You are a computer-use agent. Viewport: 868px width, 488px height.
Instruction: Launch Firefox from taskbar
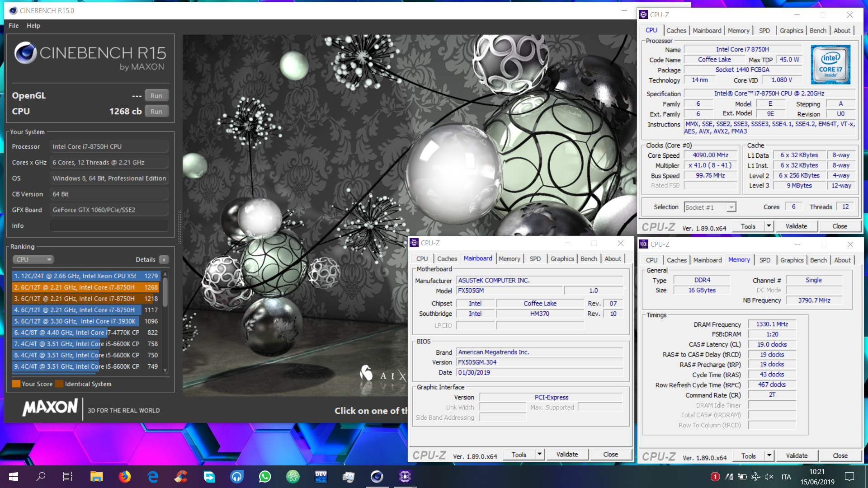(x=124, y=476)
